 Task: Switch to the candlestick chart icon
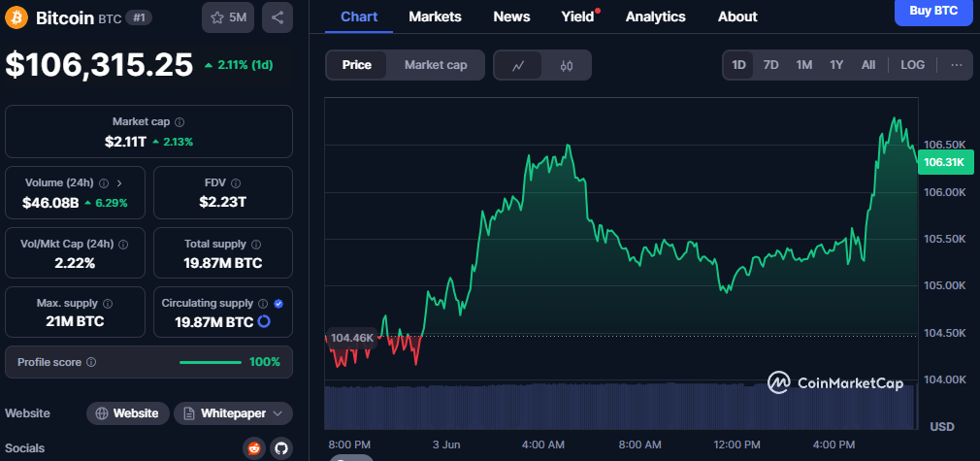567,65
